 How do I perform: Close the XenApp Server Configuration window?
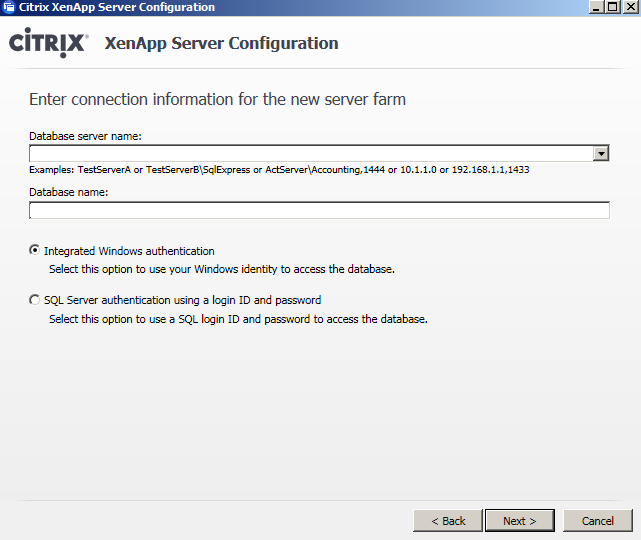click(630, 7)
